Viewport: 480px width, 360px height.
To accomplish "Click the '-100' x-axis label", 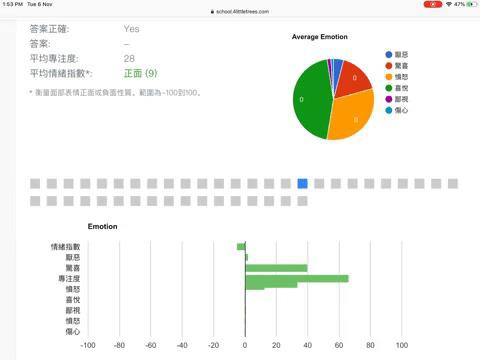I will tap(88, 345).
